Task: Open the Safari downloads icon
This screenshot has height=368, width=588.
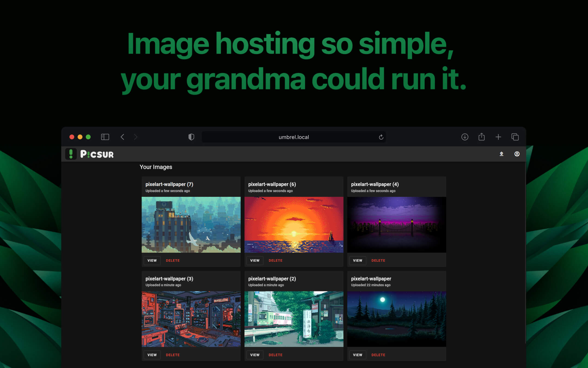Action: pyautogui.click(x=465, y=137)
